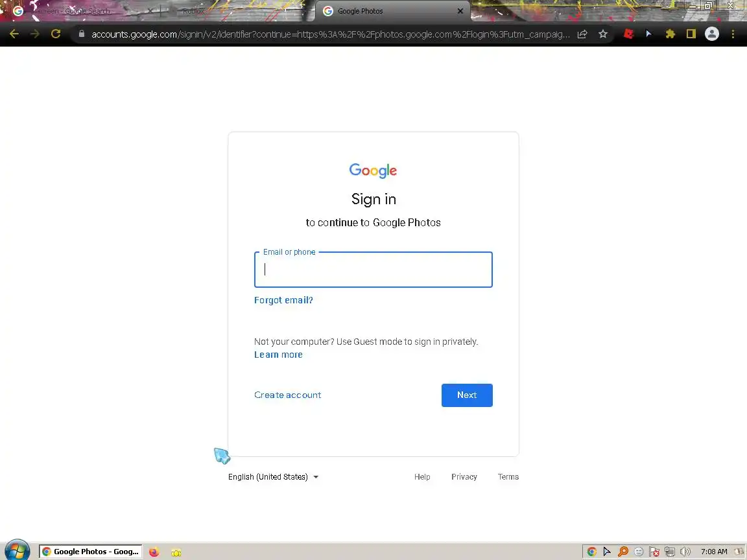
Task: Focus the Email or phone field
Action: (x=373, y=270)
